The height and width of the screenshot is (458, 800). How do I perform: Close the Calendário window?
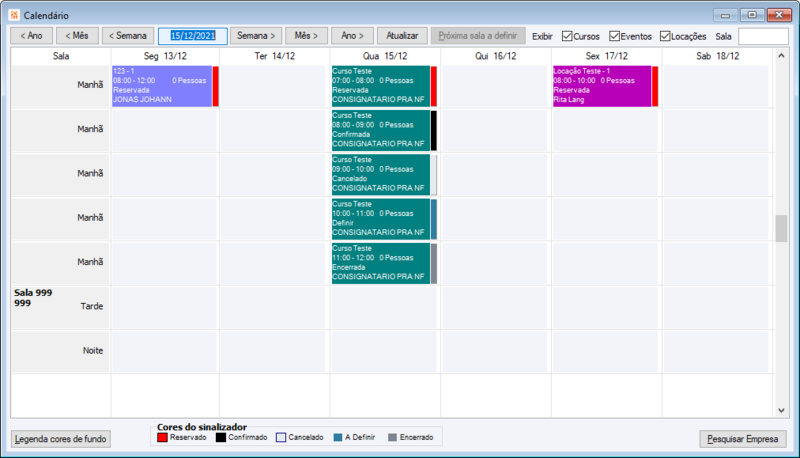tap(779, 15)
